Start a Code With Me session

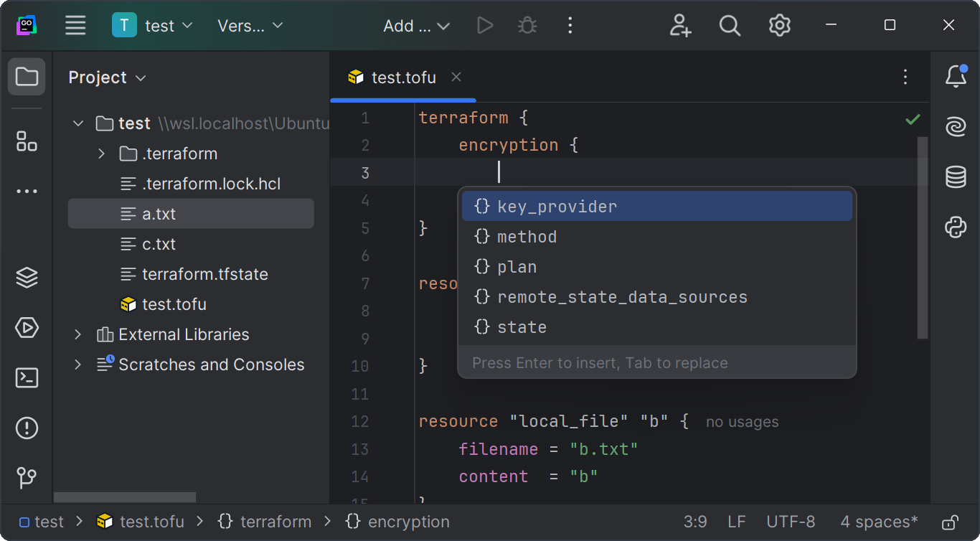tap(679, 25)
